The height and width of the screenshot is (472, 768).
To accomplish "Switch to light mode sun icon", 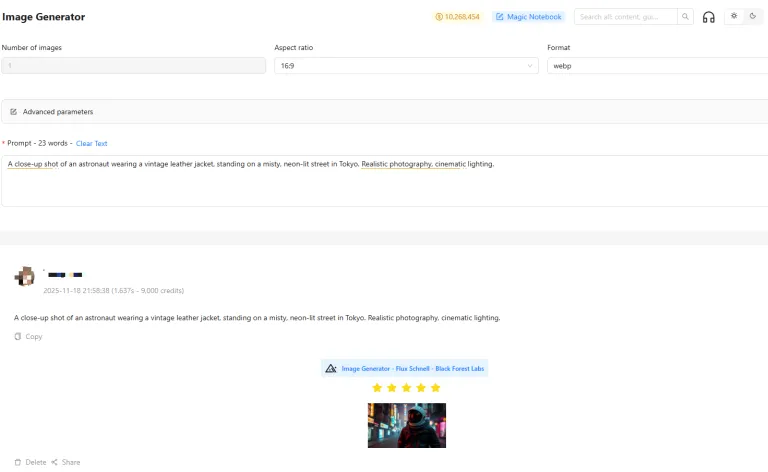I will pyautogui.click(x=734, y=16).
